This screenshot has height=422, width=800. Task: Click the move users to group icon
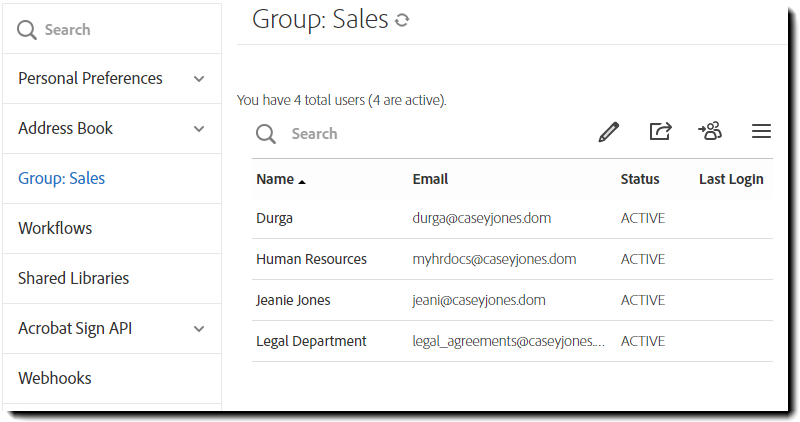click(710, 132)
